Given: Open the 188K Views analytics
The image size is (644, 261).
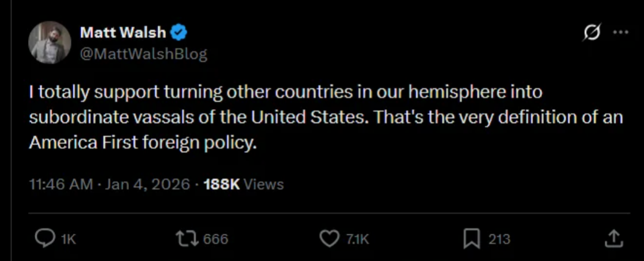Looking at the screenshot, I should (221, 184).
